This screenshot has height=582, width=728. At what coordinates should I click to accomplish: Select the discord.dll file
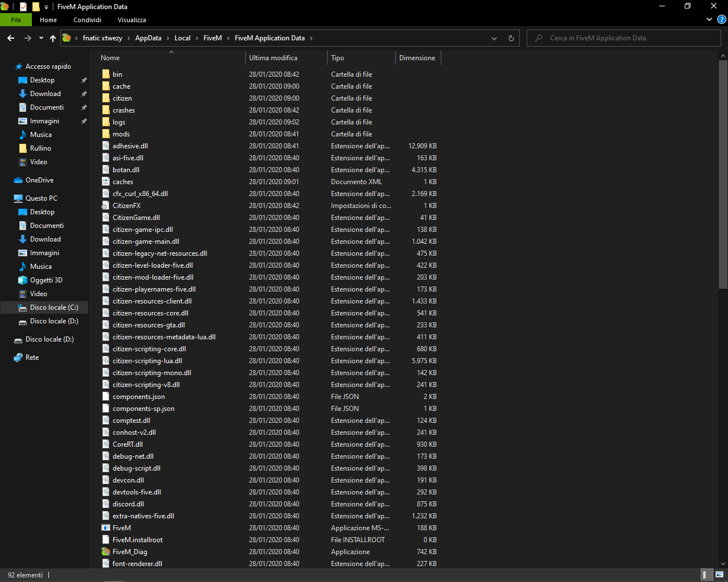tap(128, 504)
